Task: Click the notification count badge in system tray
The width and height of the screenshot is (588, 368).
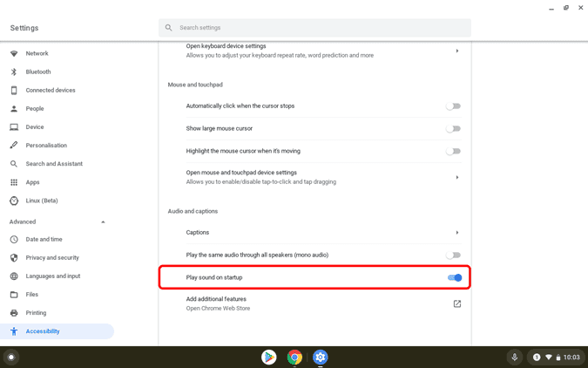Action: (x=537, y=358)
